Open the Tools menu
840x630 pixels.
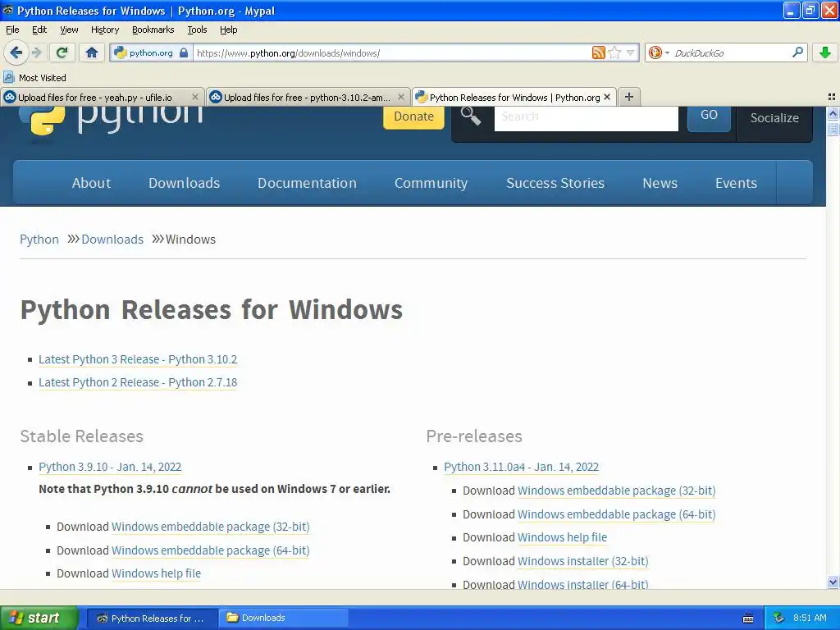pyautogui.click(x=197, y=30)
